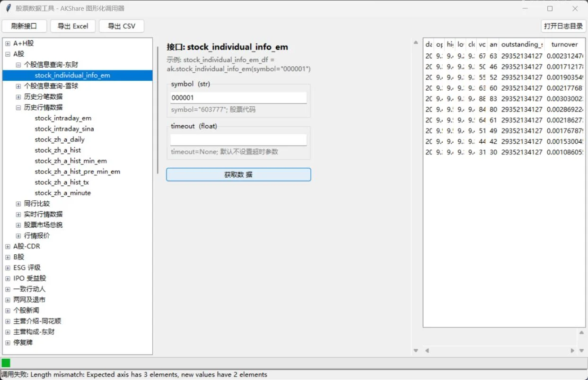Expand the IPO 受益股 node

(x=8, y=278)
